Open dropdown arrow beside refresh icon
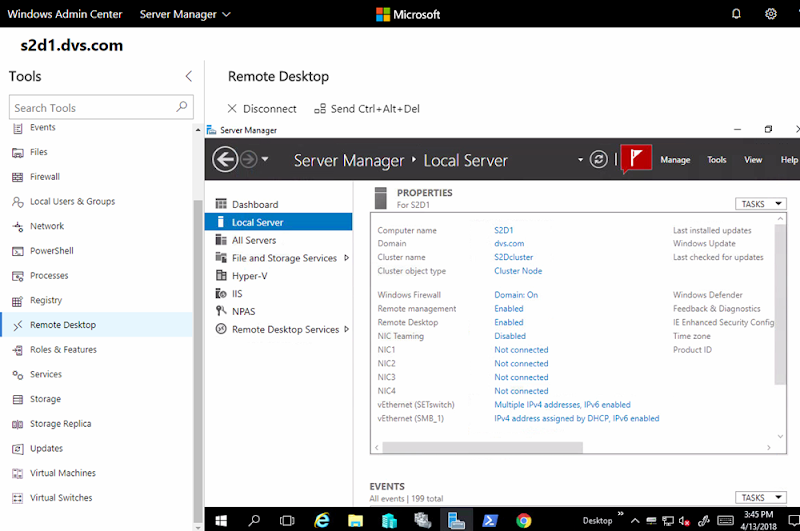Viewport: 800px width, 531px height. click(x=580, y=160)
